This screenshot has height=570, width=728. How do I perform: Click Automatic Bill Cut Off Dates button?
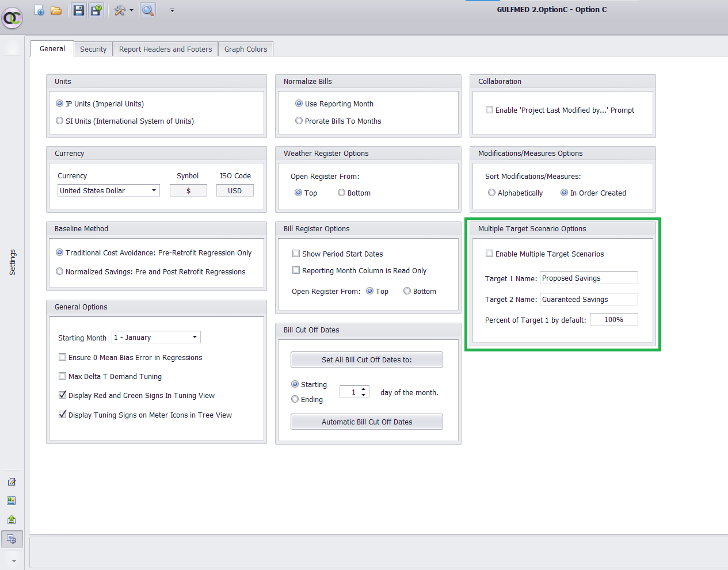pos(367,422)
